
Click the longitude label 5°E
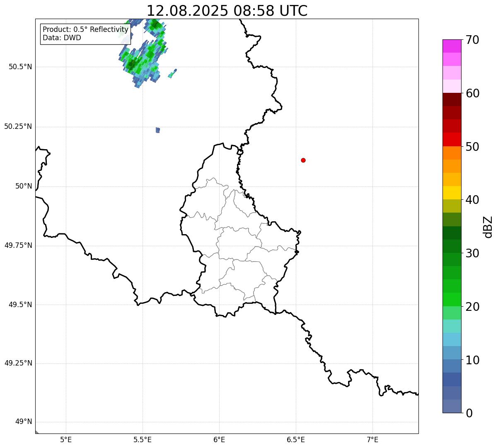click(66, 439)
